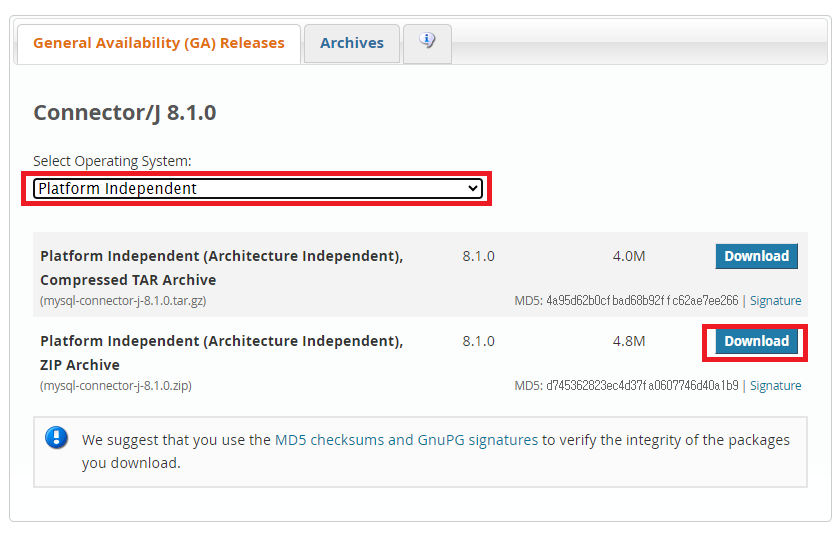The width and height of the screenshot is (840, 534).
Task: Click version 8.1.0 in the ZIP Archive row
Action: point(478,341)
